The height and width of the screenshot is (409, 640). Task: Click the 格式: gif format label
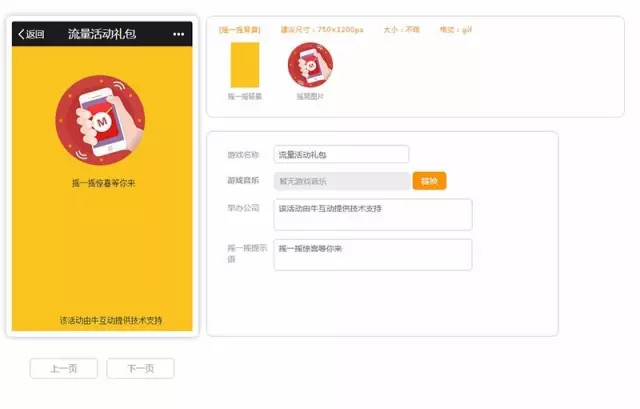point(455,30)
